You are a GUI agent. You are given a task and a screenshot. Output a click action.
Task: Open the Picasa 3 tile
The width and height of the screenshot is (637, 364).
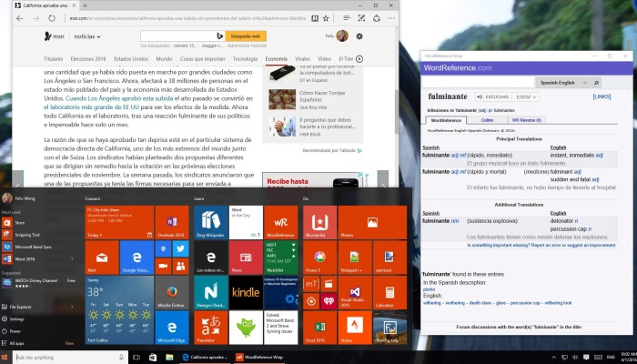(319, 258)
